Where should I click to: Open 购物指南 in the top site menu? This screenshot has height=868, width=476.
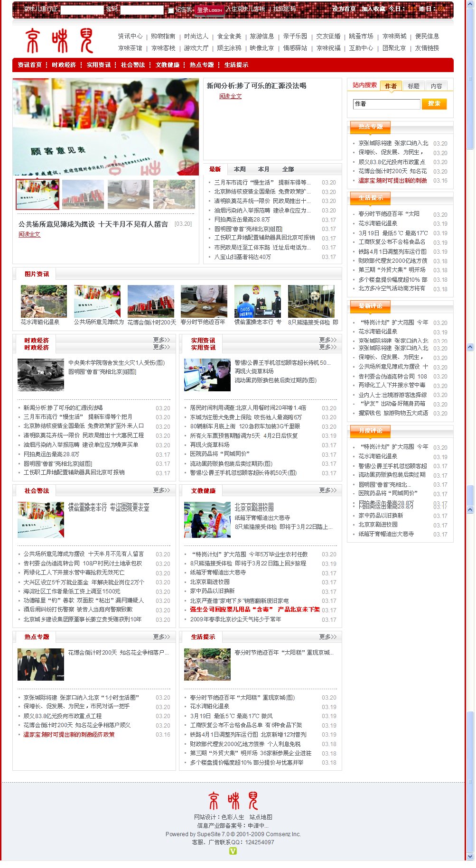[163, 36]
